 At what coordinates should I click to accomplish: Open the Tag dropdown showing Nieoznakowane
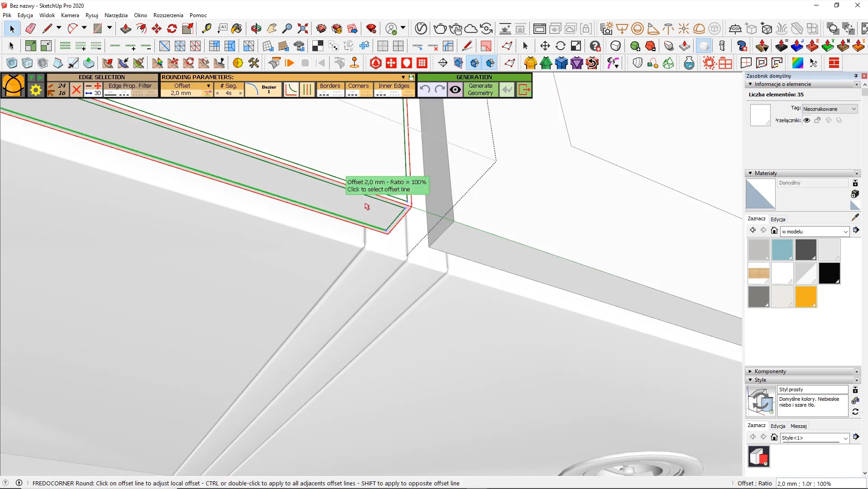(830, 109)
